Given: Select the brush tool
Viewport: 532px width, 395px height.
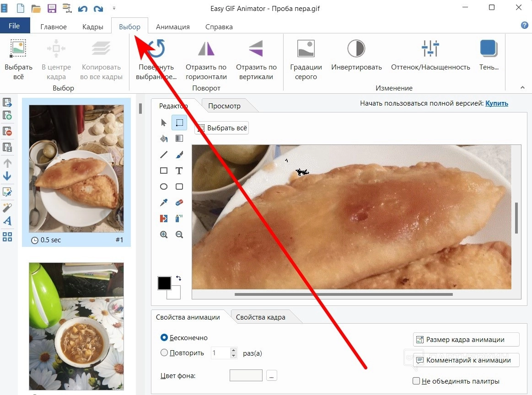Looking at the screenshot, I should click(x=179, y=155).
